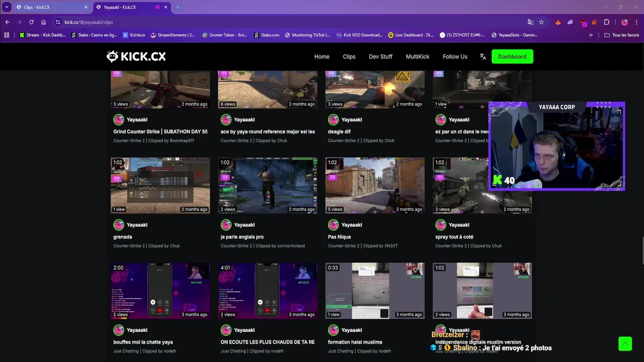
Task: Go back using the browser back arrow
Action: pyautogui.click(x=7, y=22)
